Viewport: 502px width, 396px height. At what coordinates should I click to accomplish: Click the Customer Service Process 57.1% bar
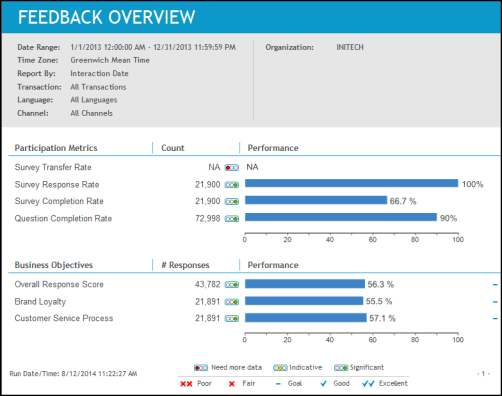point(306,318)
